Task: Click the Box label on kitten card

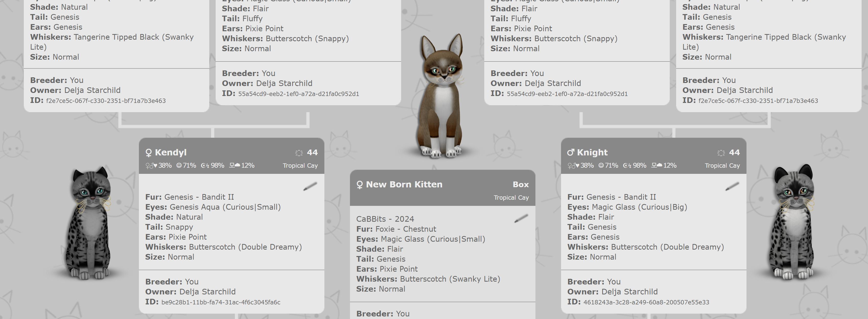Action: [520, 184]
